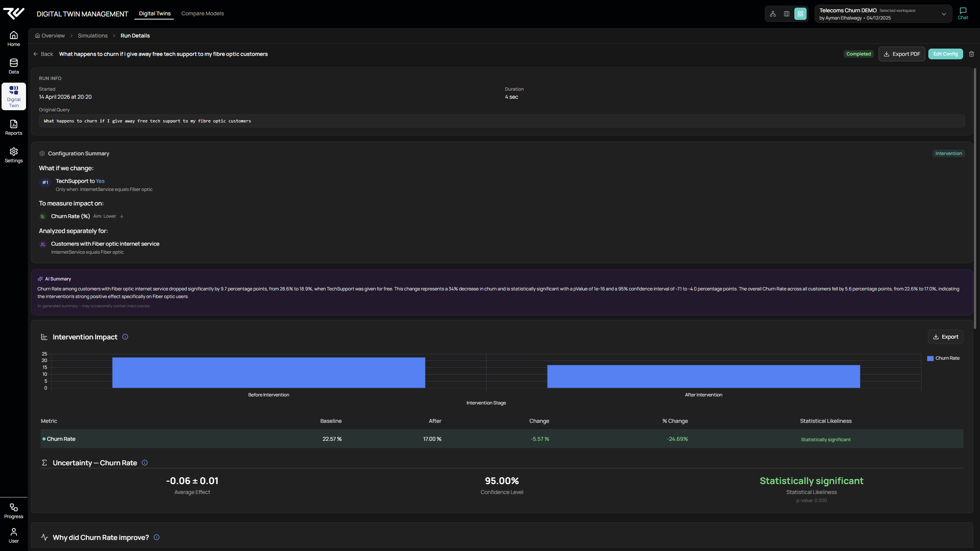Screen dimensions: 980x551
Task: Select the grid view mode
Action: pos(800,14)
